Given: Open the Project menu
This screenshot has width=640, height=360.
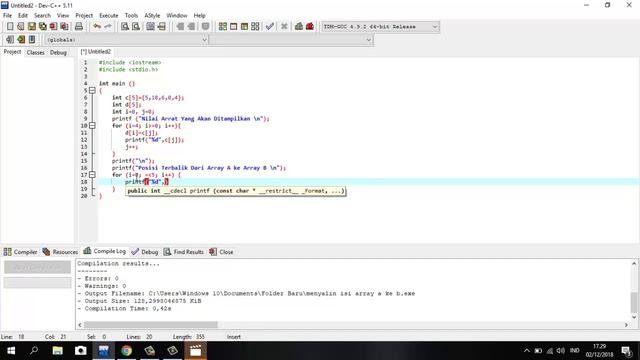Looking at the screenshot, I should (84, 16).
